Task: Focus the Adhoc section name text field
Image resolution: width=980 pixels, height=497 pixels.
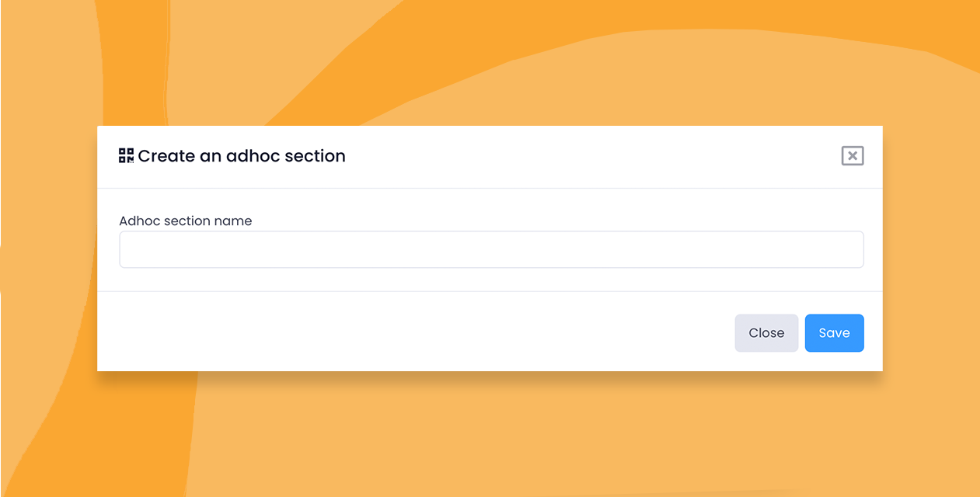Action: point(491,250)
